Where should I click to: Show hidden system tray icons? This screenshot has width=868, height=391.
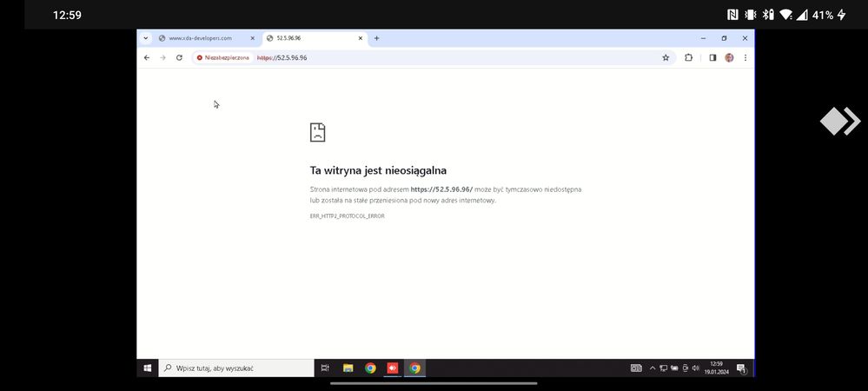653,368
